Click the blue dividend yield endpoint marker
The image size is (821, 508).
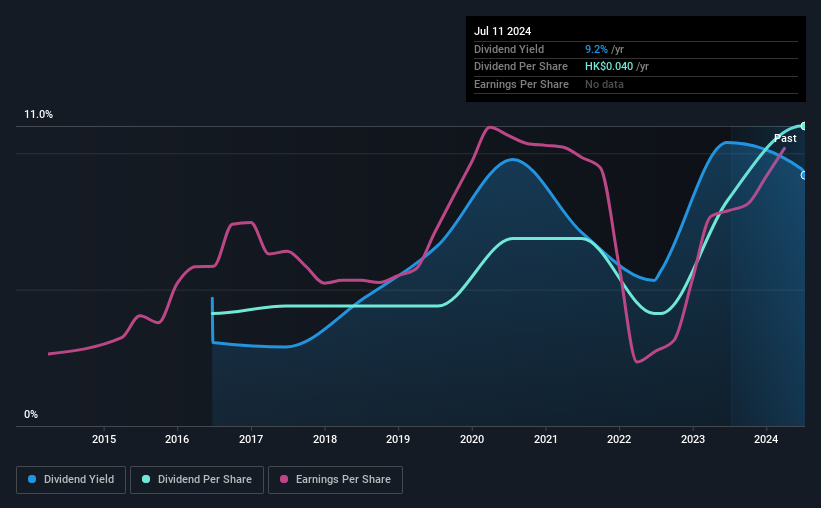804,175
